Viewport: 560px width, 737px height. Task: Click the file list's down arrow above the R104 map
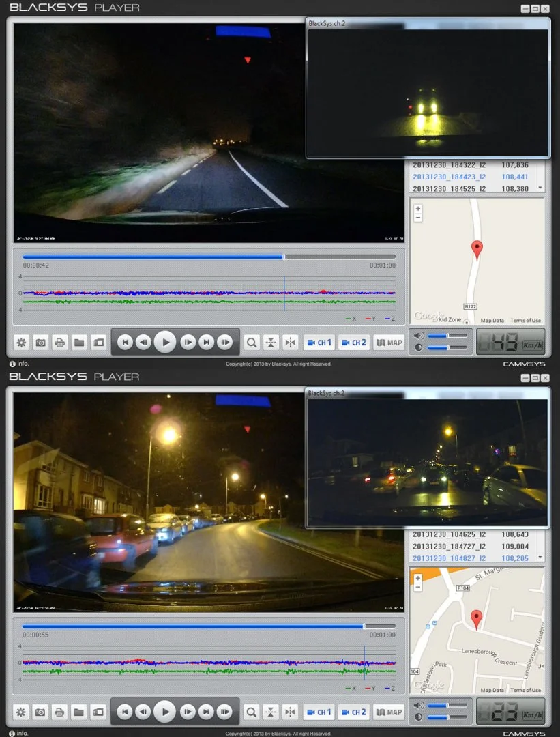tap(540, 557)
